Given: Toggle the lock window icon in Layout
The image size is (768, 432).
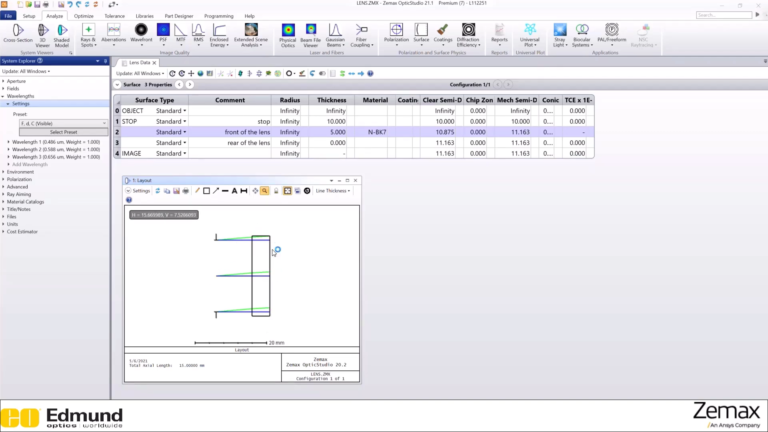Looking at the screenshot, I should click(x=276, y=191).
